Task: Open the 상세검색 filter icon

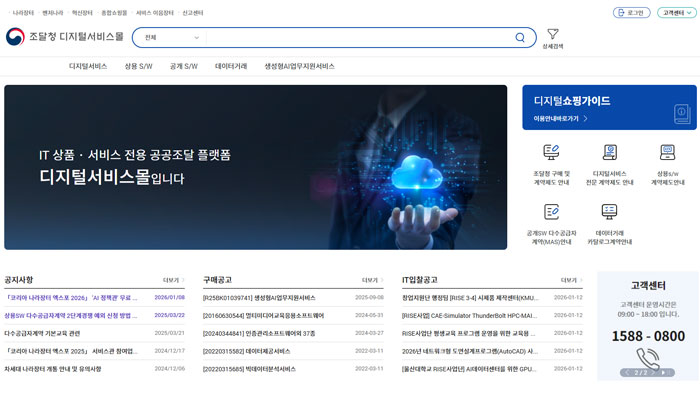Action: 553,35
